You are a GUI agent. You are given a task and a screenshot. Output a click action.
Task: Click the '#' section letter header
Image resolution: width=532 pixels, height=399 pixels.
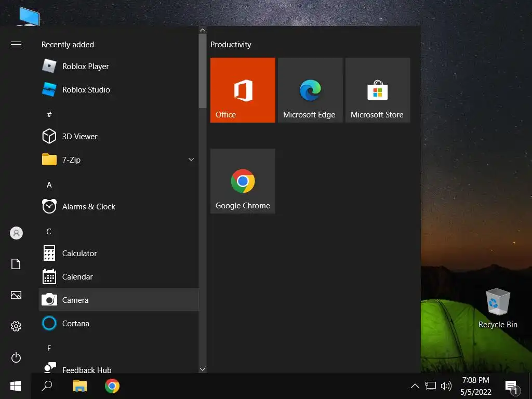[49, 114]
